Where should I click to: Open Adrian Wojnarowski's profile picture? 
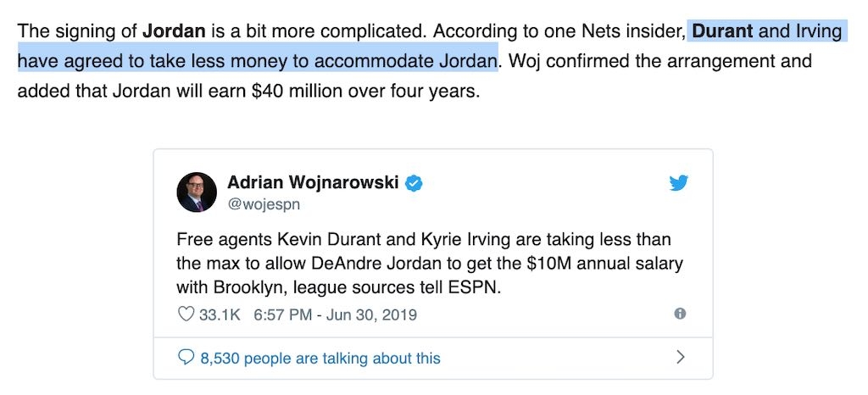click(x=197, y=192)
